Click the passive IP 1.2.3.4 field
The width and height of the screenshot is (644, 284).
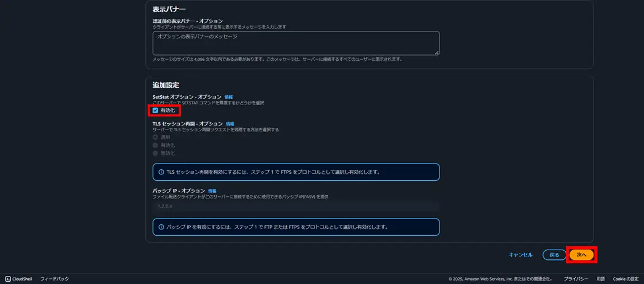[x=296, y=206]
